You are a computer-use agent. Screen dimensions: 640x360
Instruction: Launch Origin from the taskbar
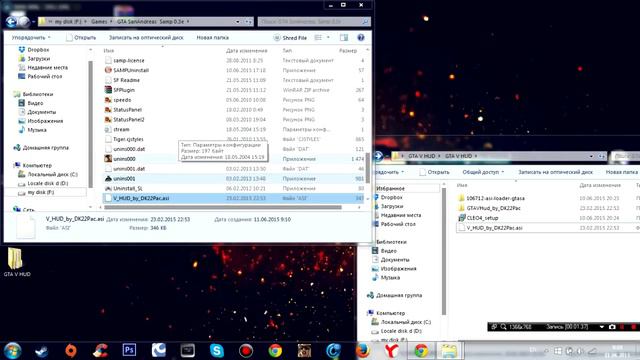[71, 351]
